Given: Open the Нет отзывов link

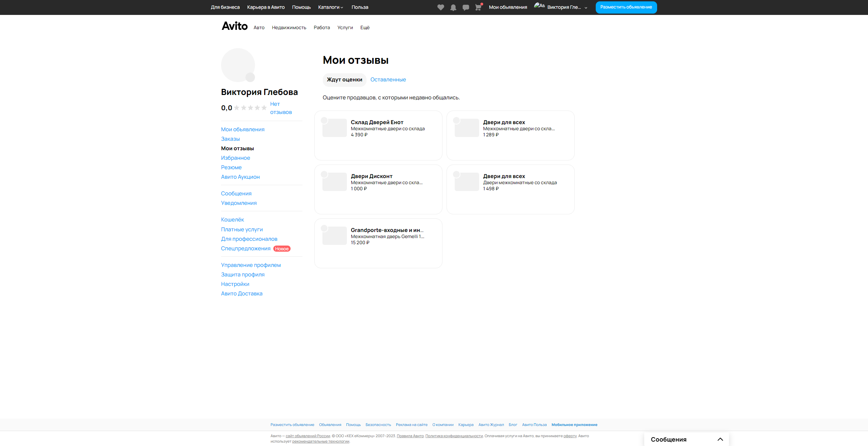Looking at the screenshot, I should 280,108.
